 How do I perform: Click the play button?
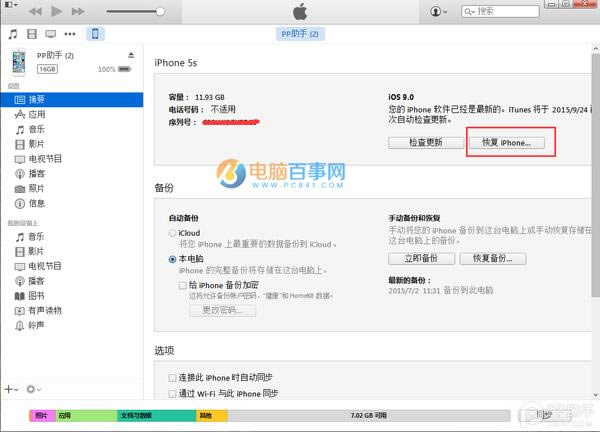coord(57,11)
